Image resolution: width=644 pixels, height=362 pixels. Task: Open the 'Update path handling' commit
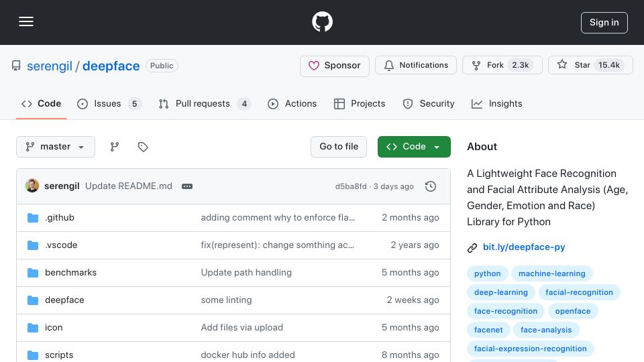pos(246,273)
